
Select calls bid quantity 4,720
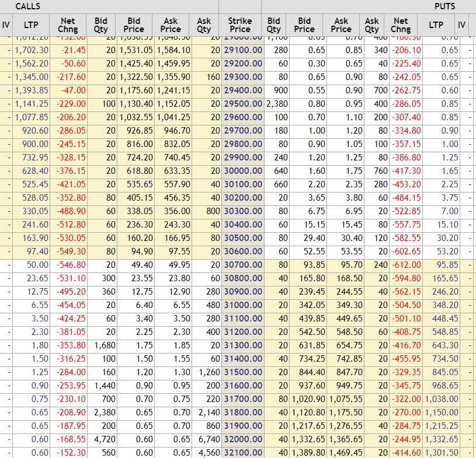105,439
